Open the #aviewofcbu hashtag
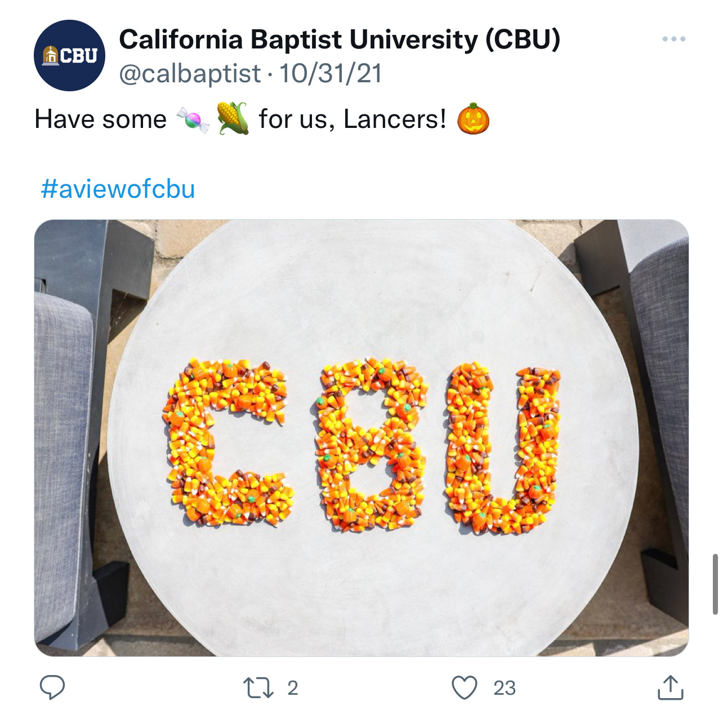Viewport: 723px width, 728px height. [x=118, y=189]
